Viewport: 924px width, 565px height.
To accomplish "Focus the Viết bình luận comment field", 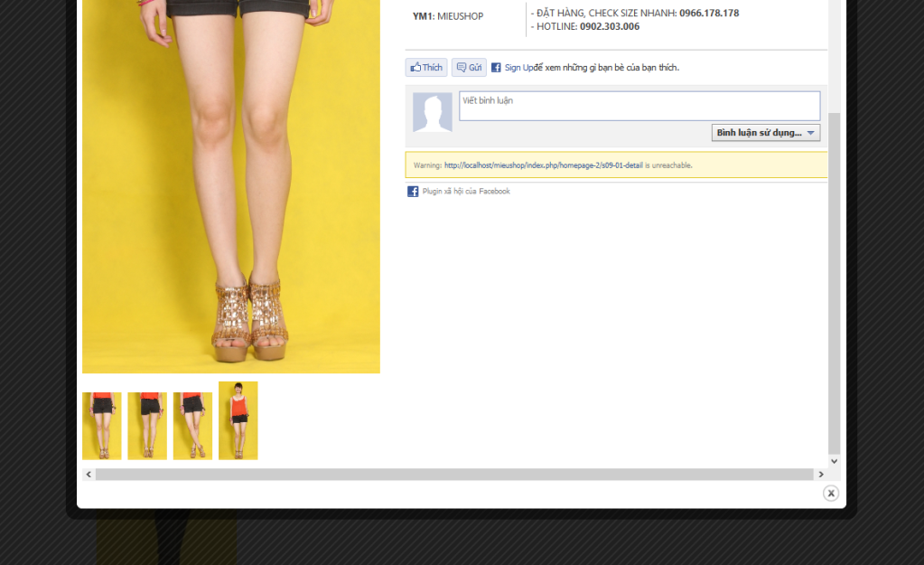I will tap(639, 106).
